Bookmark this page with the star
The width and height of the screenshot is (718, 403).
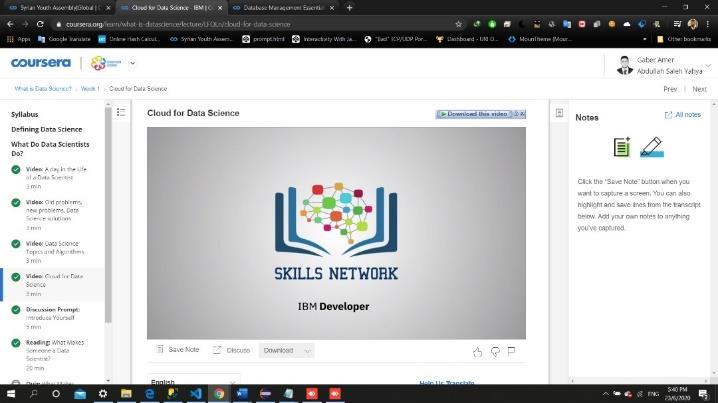[x=458, y=24]
